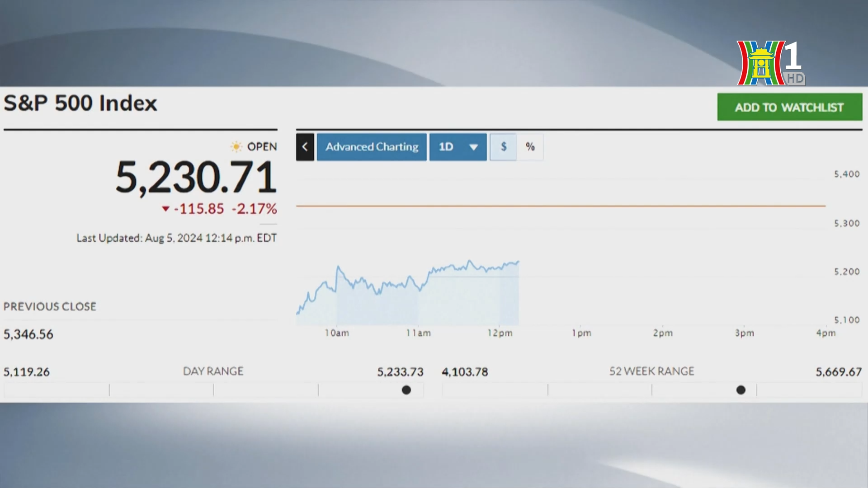Open Advanced Charting

coord(372,147)
